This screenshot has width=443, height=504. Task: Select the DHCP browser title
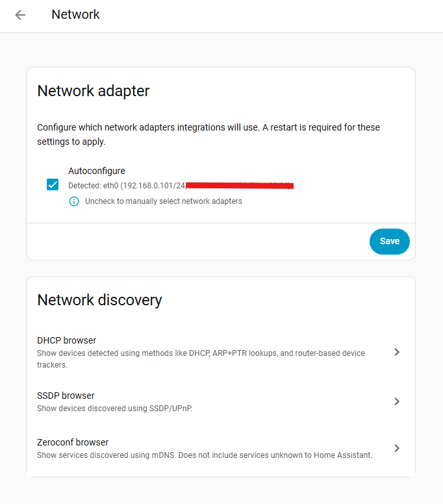[x=67, y=340]
